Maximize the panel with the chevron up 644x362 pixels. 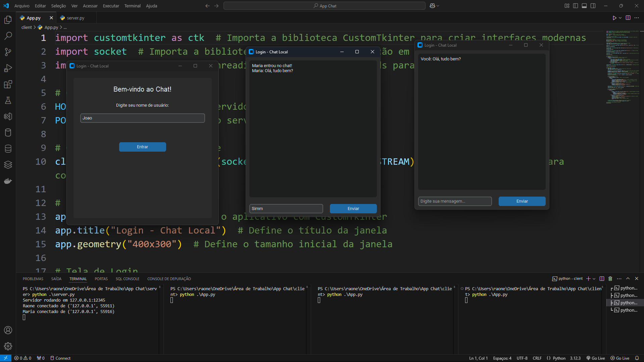point(628,278)
